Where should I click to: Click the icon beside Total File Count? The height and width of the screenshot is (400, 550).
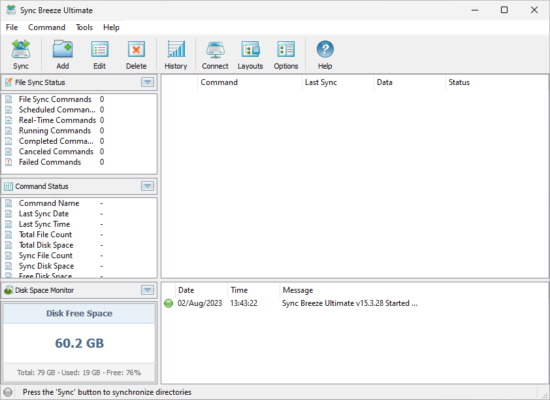(x=9, y=235)
